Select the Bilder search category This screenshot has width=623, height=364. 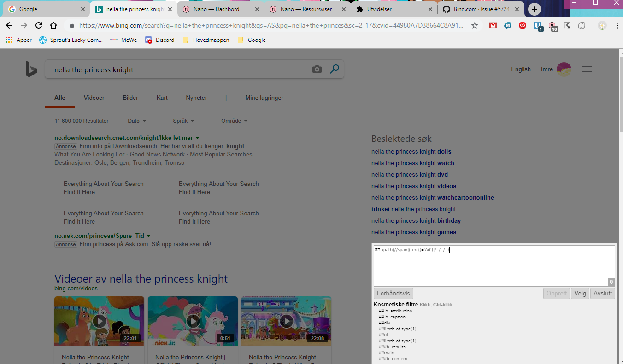[x=130, y=98]
